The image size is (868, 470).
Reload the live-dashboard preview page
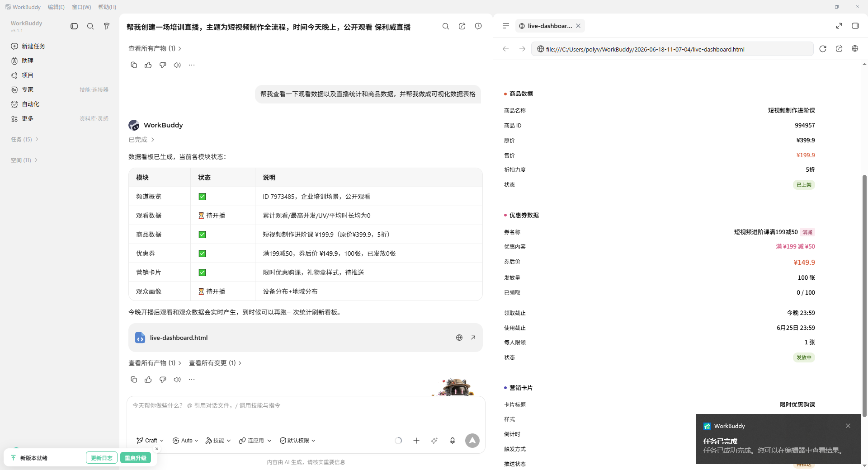(x=823, y=49)
